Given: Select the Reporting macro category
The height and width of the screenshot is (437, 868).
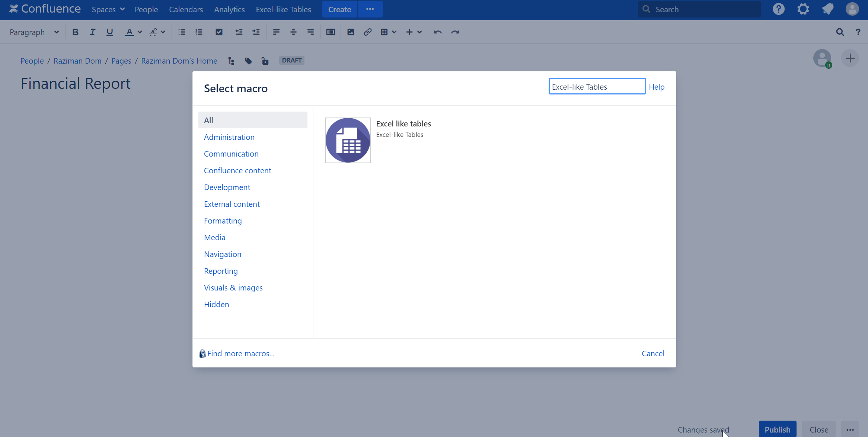Looking at the screenshot, I should 221,271.
